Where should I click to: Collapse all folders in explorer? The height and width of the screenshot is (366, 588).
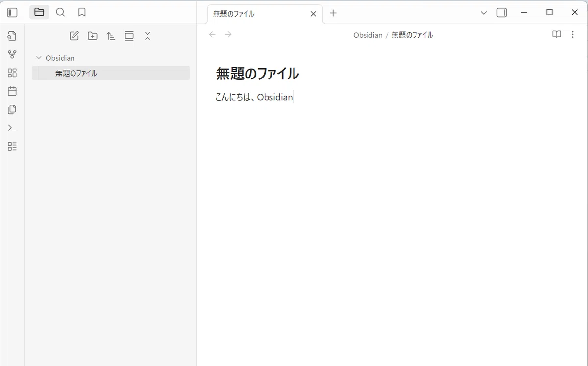pos(147,36)
